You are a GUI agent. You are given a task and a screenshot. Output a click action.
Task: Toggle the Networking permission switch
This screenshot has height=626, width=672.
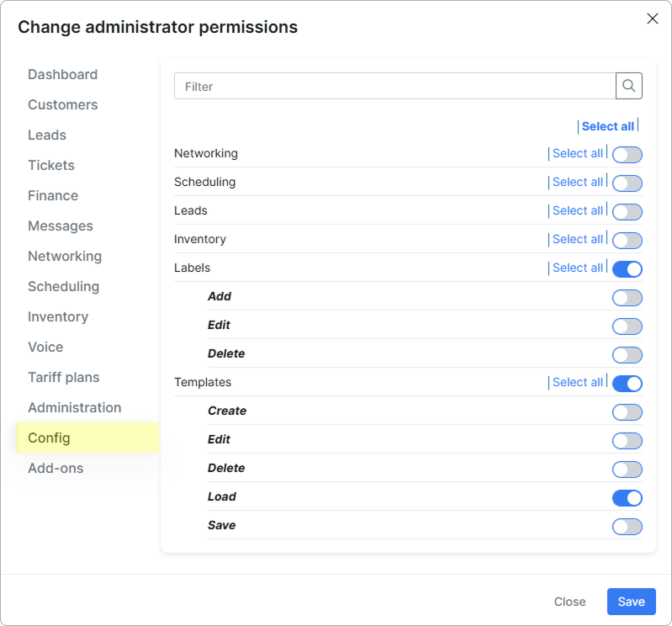[x=627, y=155]
